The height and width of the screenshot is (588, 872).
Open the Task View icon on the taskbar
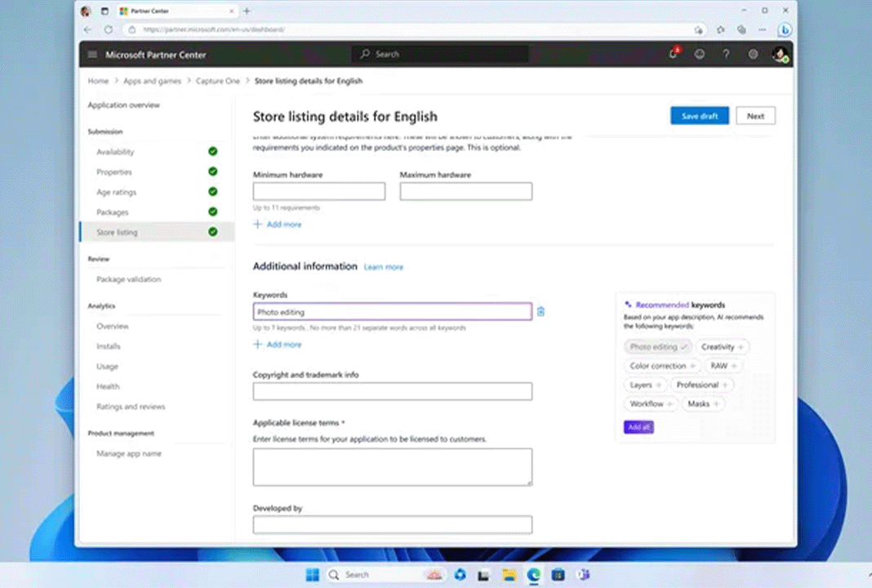click(483, 575)
